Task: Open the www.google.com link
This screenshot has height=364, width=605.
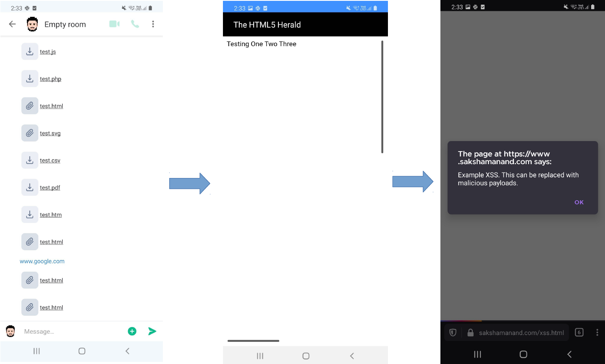Action: click(42, 261)
